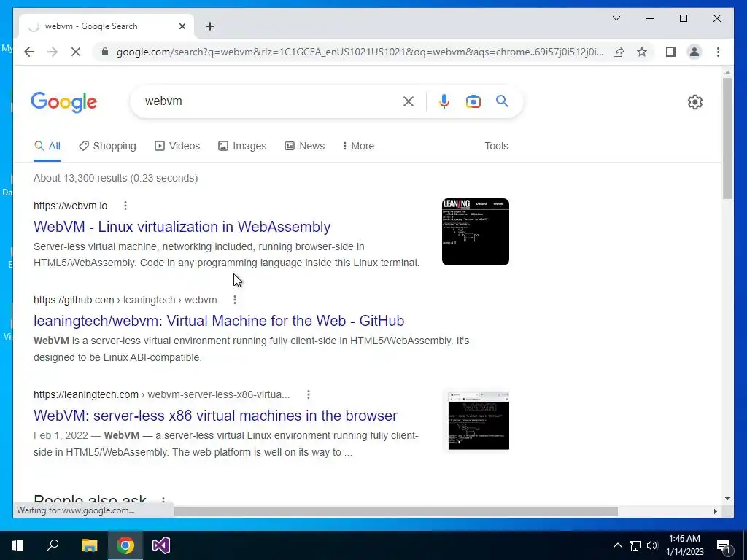
Task: Open the Chrome profile avatar
Action: 694,52
